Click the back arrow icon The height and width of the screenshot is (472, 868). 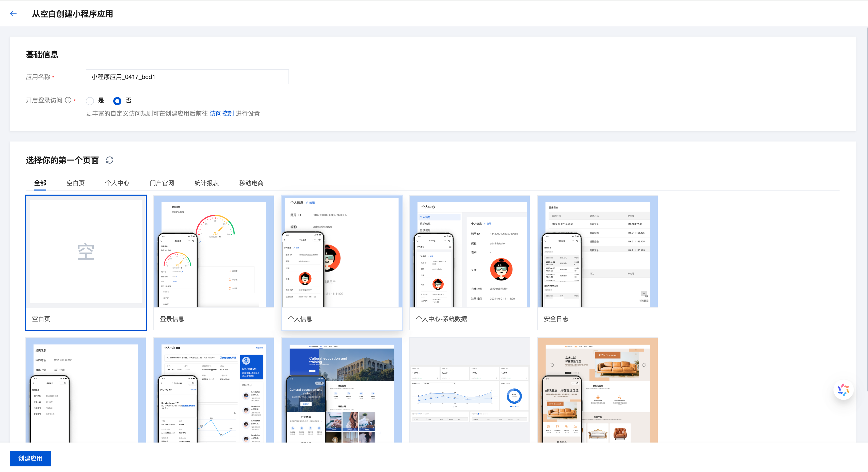(x=13, y=14)
